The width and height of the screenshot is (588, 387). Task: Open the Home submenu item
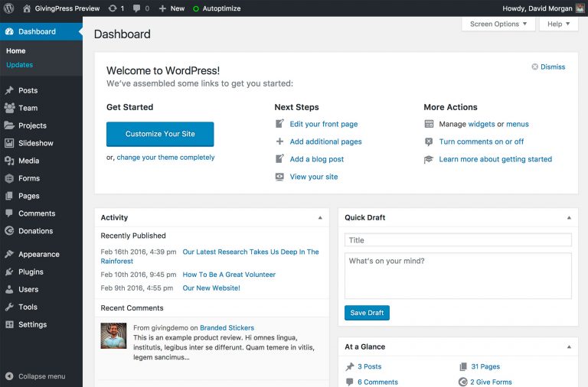pos(16,50)
